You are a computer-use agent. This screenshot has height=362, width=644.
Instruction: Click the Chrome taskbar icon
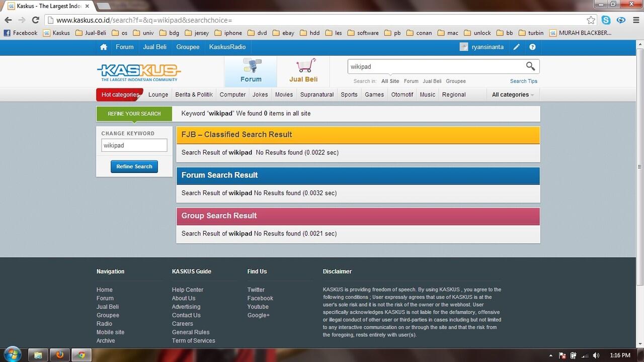[x=82, y=355]
